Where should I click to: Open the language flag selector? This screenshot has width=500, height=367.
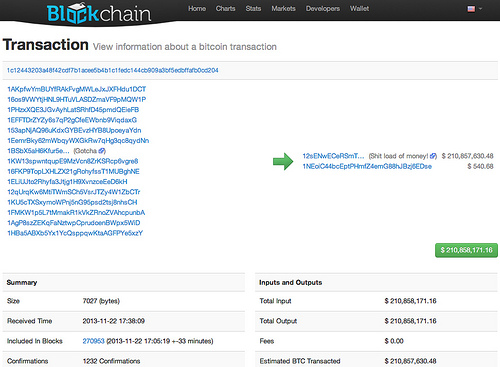[475, 9]
